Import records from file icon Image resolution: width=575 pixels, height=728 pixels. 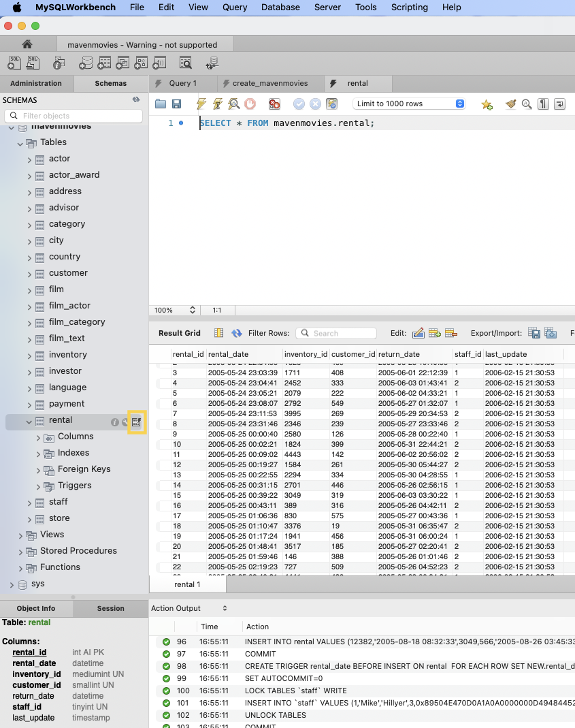click(551, 333)
